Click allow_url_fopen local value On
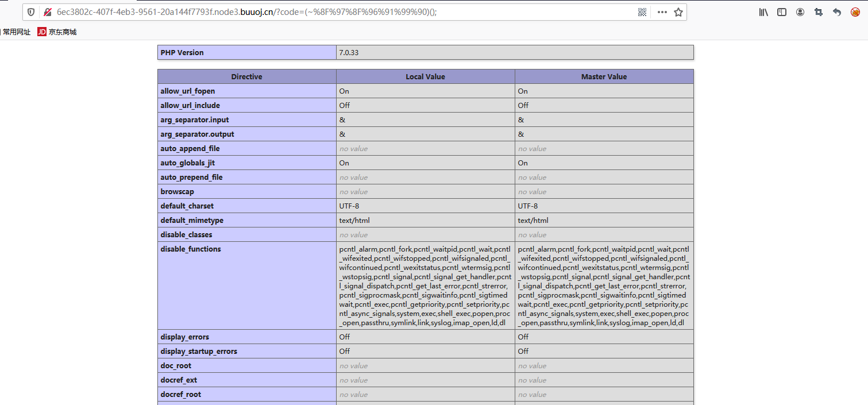This screenshot has height=405, width=868. [x=344, y=91]
